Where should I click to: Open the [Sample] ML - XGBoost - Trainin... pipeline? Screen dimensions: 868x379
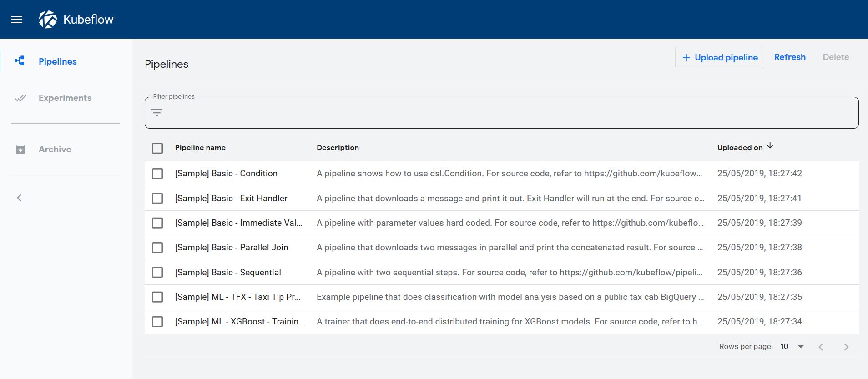(x=240, y=322)
